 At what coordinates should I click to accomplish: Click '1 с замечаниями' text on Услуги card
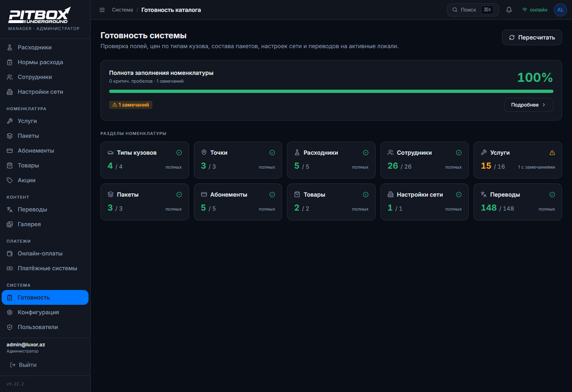537,167
